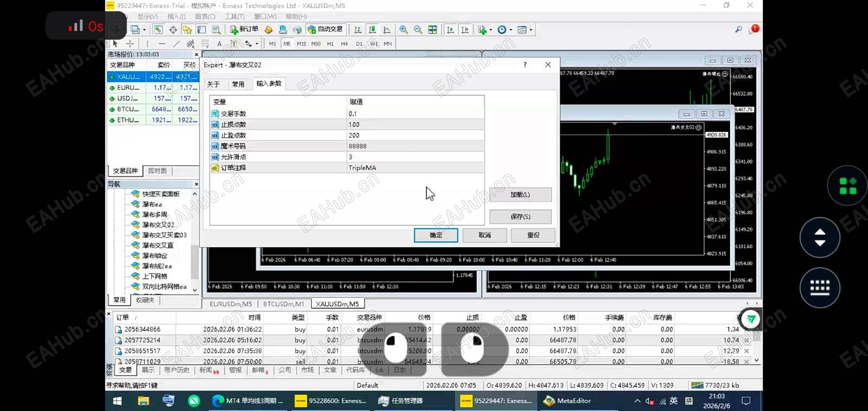Switch timeframe to M15
Viewport: 868px width, 411px height.
pos(301,43)
